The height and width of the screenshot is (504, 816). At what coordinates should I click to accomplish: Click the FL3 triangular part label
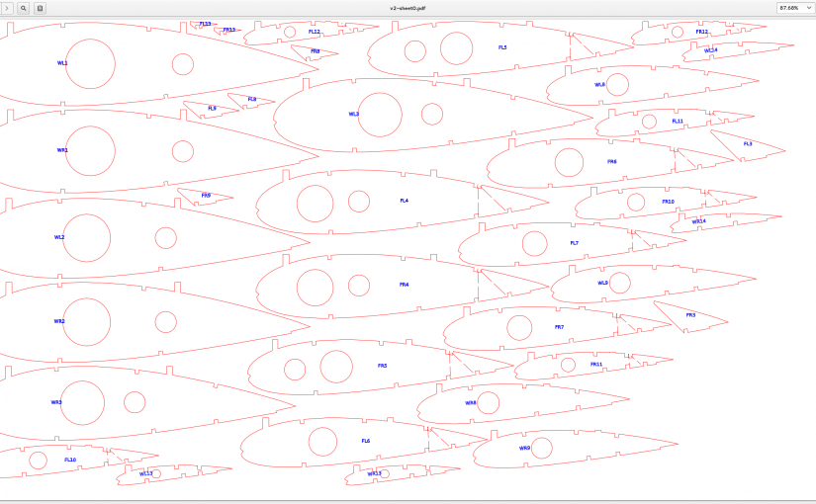[x=748, y=143]
